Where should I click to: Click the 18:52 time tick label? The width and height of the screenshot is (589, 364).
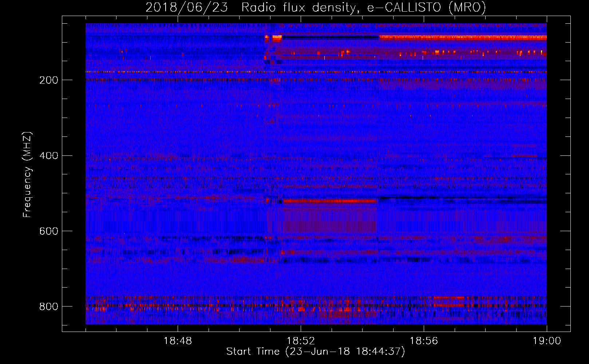tap(301, 341)
